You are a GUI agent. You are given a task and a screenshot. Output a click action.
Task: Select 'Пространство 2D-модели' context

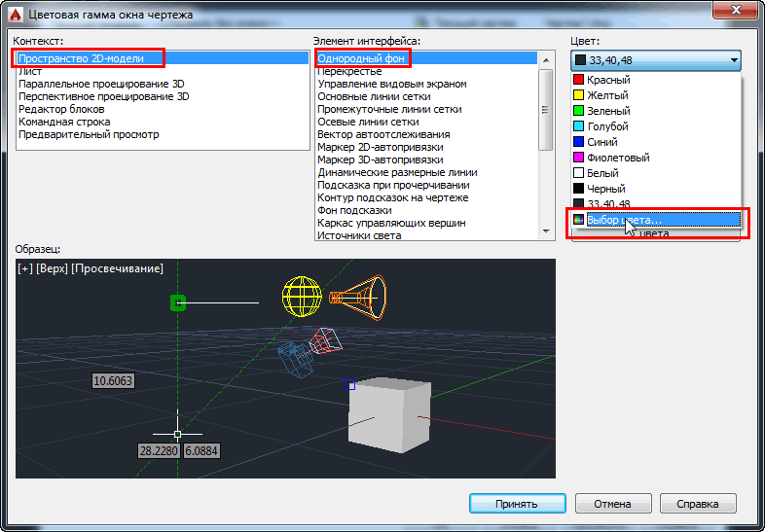pyautogui.click(x=163, y=58)
